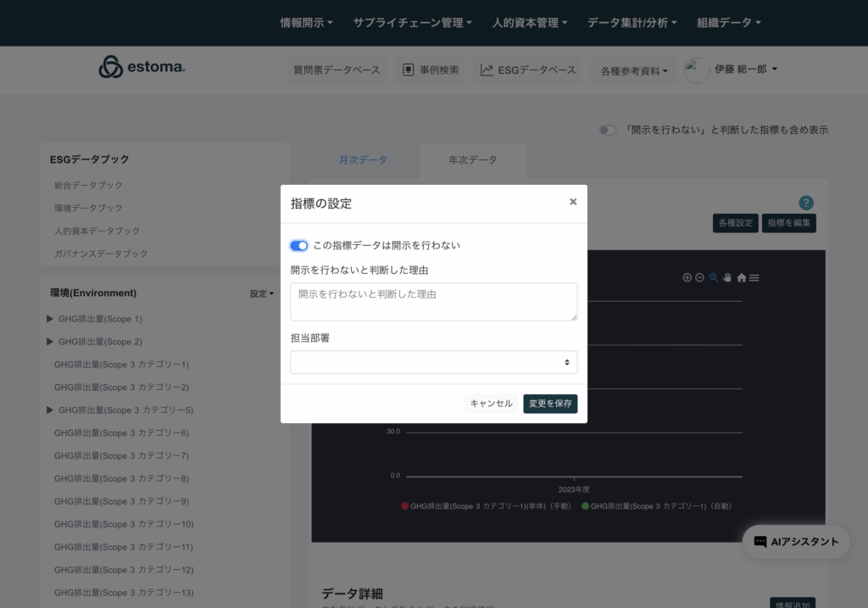Select the chart panning hand tool
Screen dimensions: 868x608
pyautogui.click(x=726, y=277)
